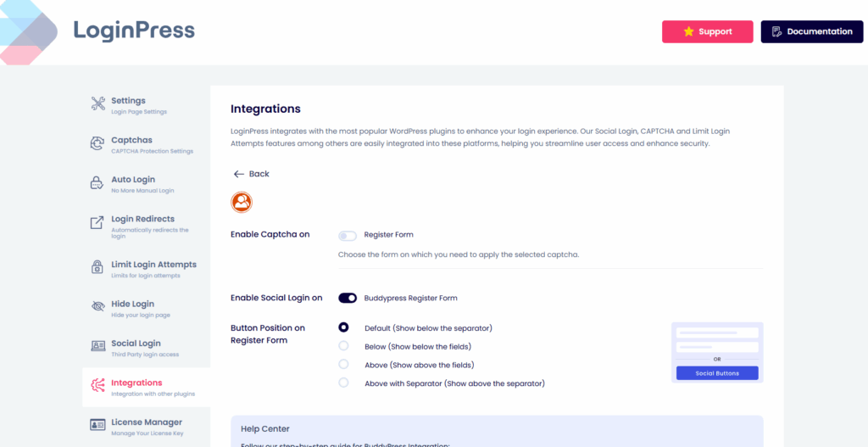Image resolution: width=868 pixels, height=447 pixels.
Task: Click the Help Center panel heading
Action: [x=265, y=428]
